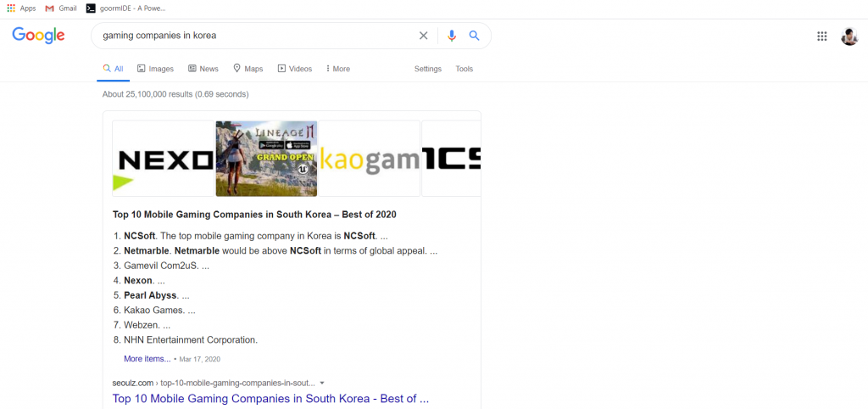
Task: Click list item Webzen
Action: 147,325
